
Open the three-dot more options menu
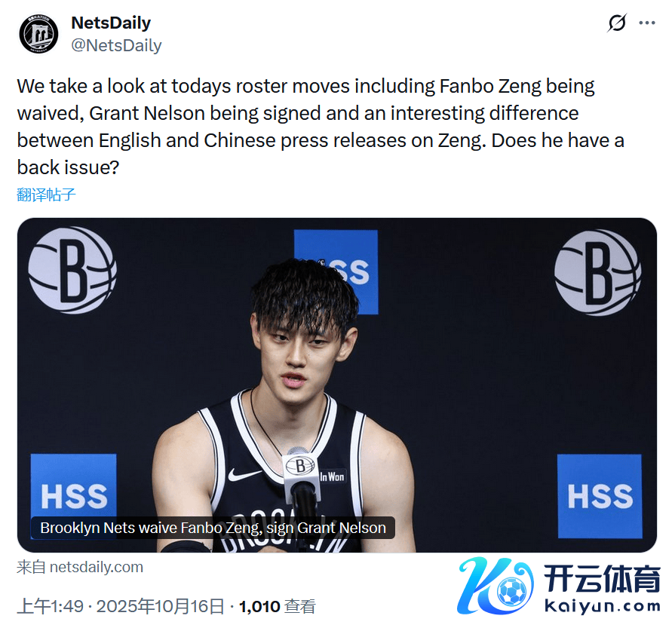[646, 23]
